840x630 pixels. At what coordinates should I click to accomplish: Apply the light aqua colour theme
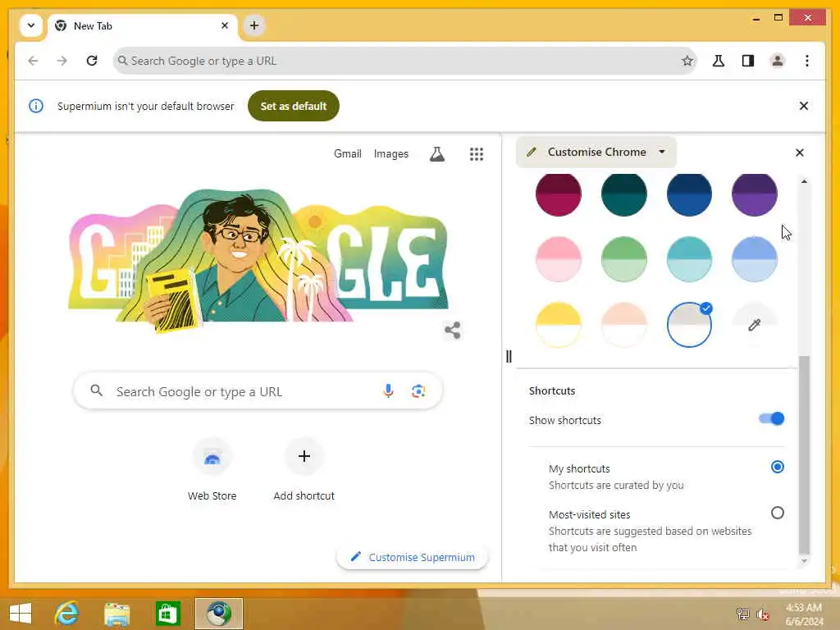pyautogui.click(x=689, y=259)
